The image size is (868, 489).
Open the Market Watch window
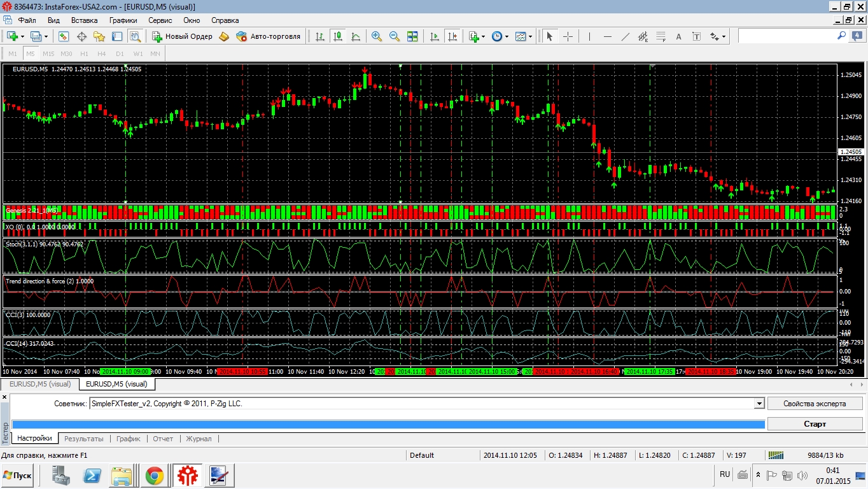pyautogui.click(x=64, y=36)
